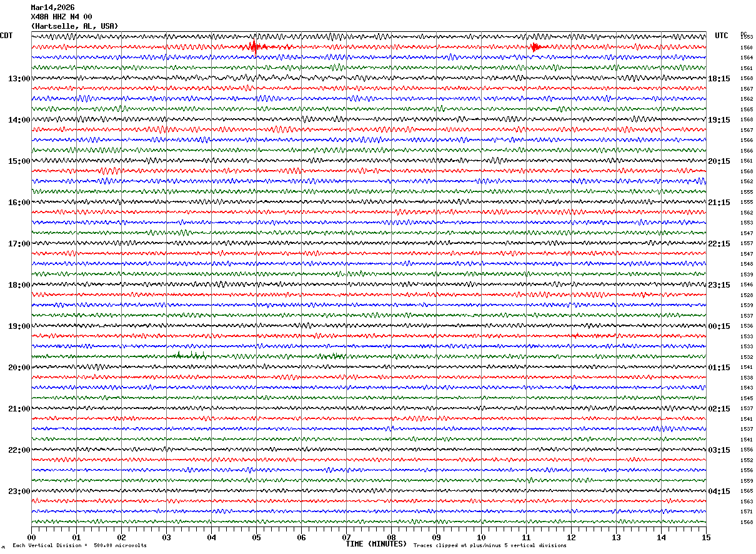Select the 23:00 CDT row label
This screenshot has width=756, height=554.
(19, 491)
